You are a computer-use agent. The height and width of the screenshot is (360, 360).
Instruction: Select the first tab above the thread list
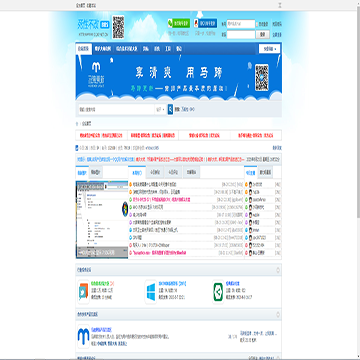137,172
